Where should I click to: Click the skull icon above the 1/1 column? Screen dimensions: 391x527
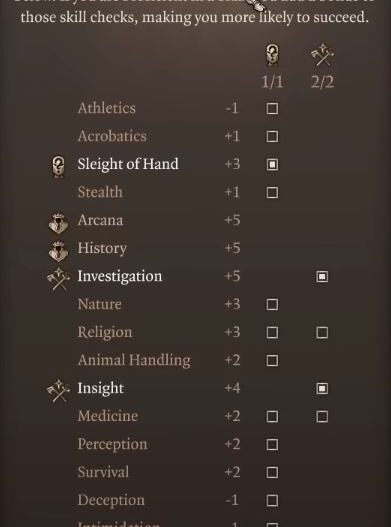[272, 55]
